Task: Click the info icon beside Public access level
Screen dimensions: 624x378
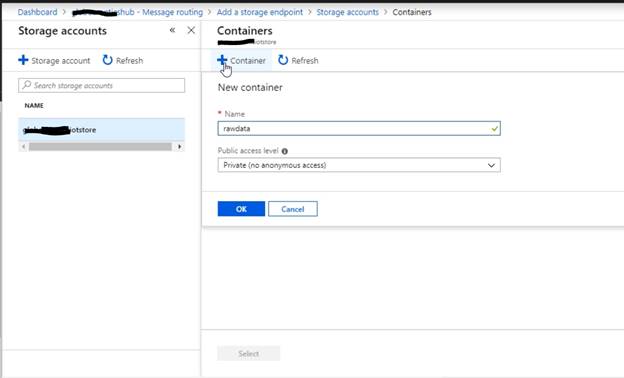Action: 285,151
